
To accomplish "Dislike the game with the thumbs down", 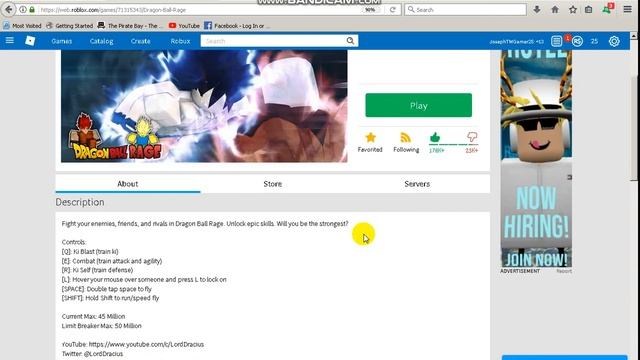I will pos(472,137).
